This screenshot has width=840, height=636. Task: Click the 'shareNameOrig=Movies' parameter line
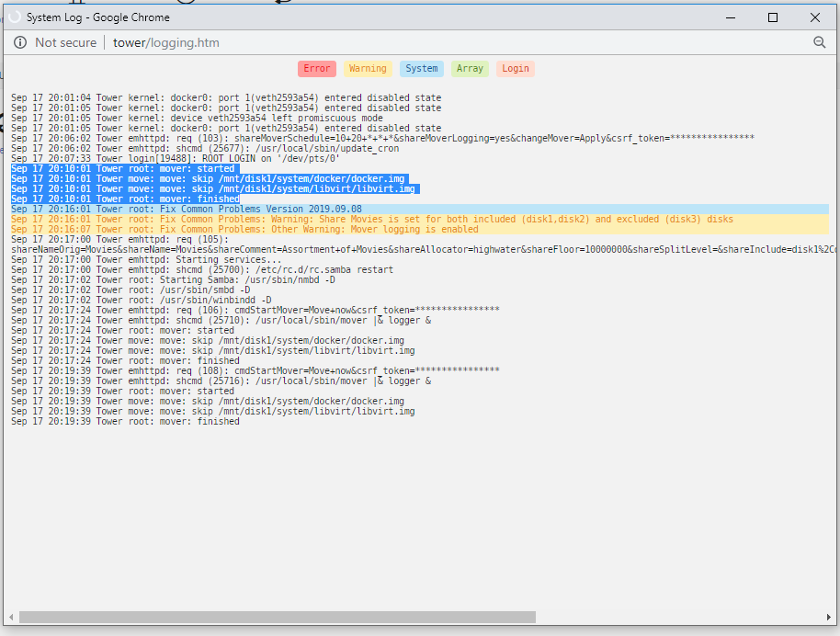423,250
